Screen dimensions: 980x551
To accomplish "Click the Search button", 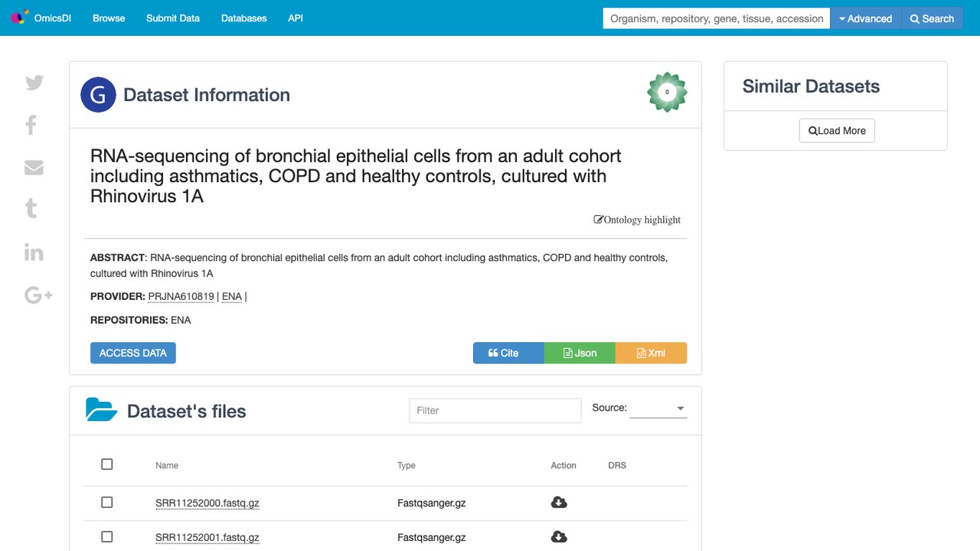I will click(932, 18).
